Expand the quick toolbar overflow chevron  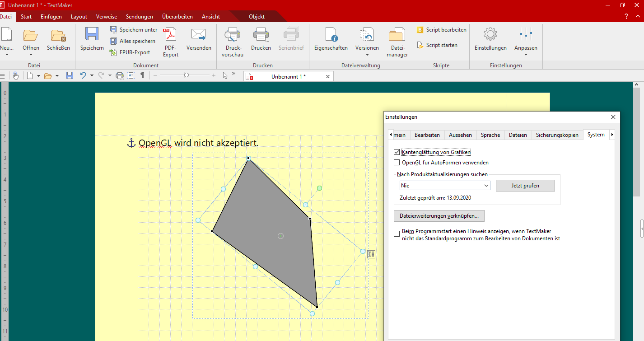click(233, 74)
